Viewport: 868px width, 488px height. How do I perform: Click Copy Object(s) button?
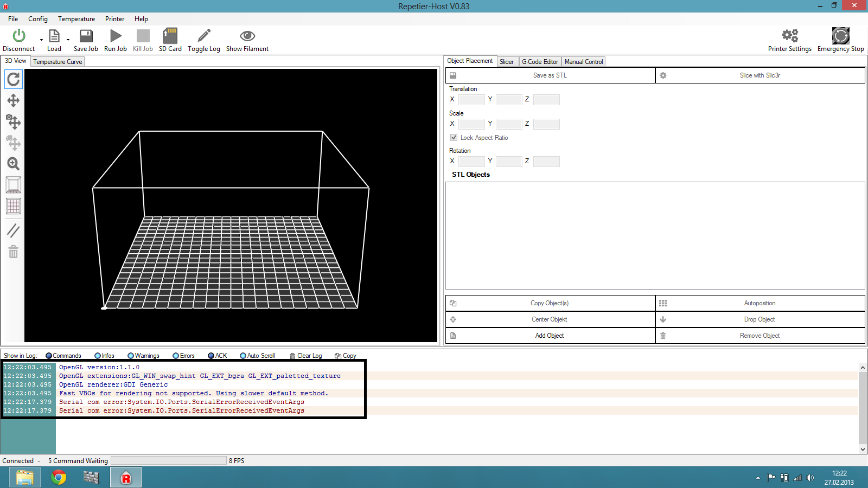(550, 303)
